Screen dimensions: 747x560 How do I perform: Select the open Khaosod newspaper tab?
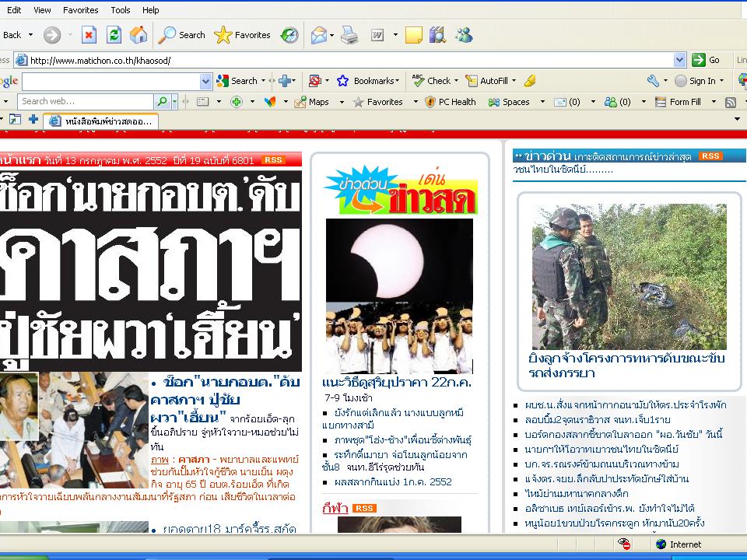coord(101,121)
